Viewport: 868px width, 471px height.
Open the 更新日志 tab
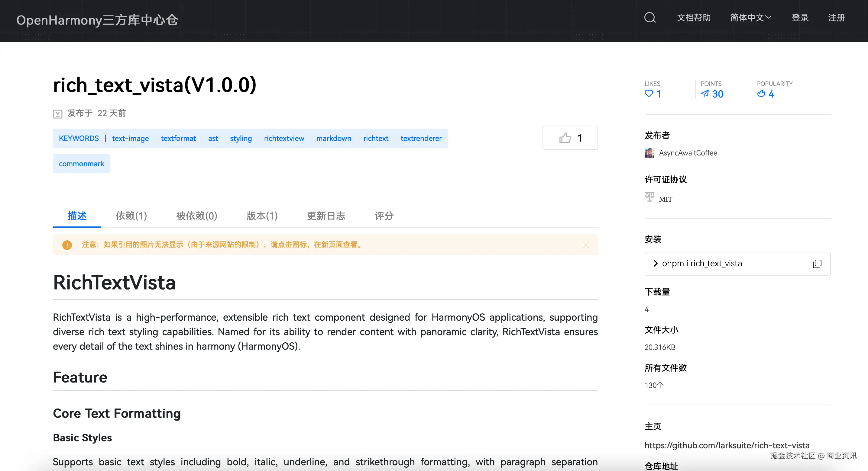click(x=326, y=216)
